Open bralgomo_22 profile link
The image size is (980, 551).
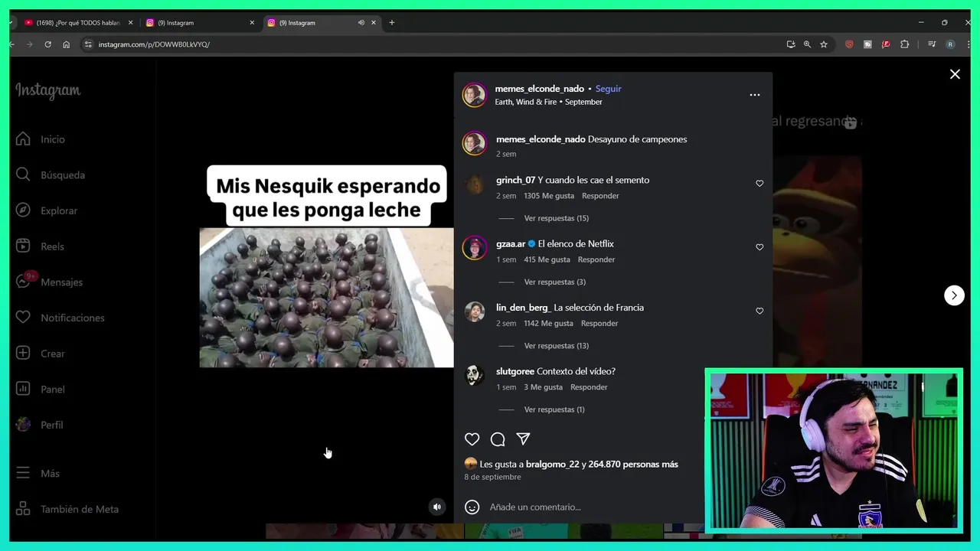552,465
